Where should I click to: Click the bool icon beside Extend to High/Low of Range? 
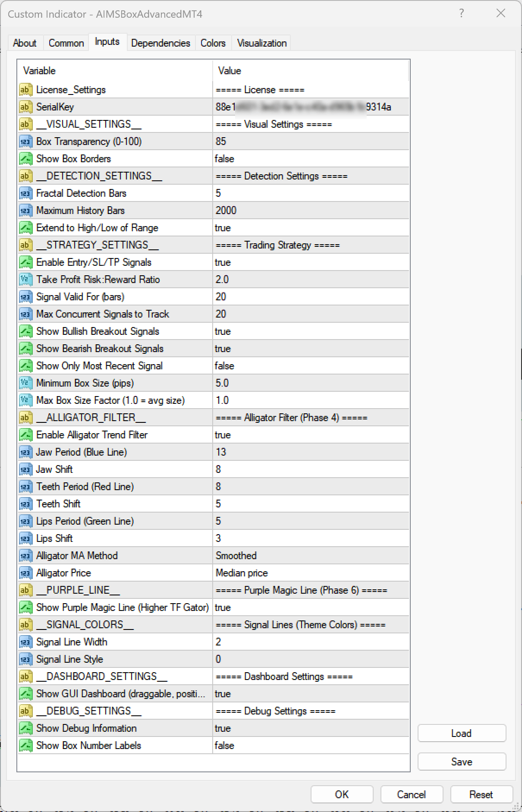click(26, 228)
